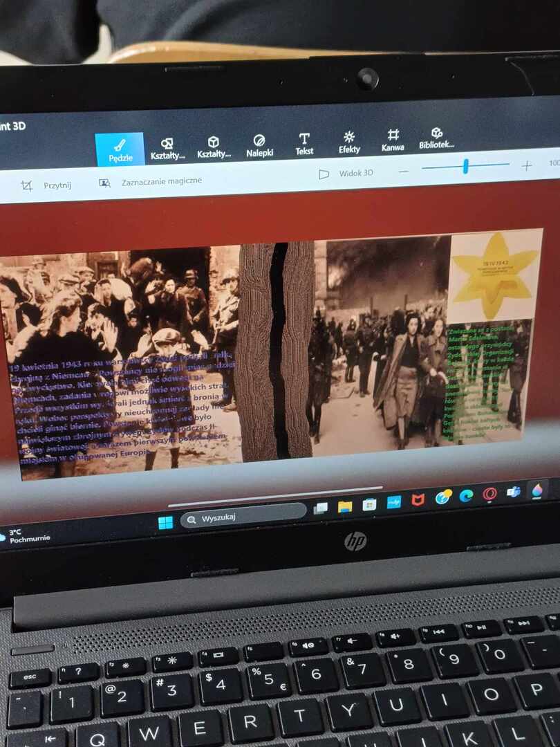Click the zoom out minus button
The width and height of the screenshot is (560, 747).
pos(404,171)
